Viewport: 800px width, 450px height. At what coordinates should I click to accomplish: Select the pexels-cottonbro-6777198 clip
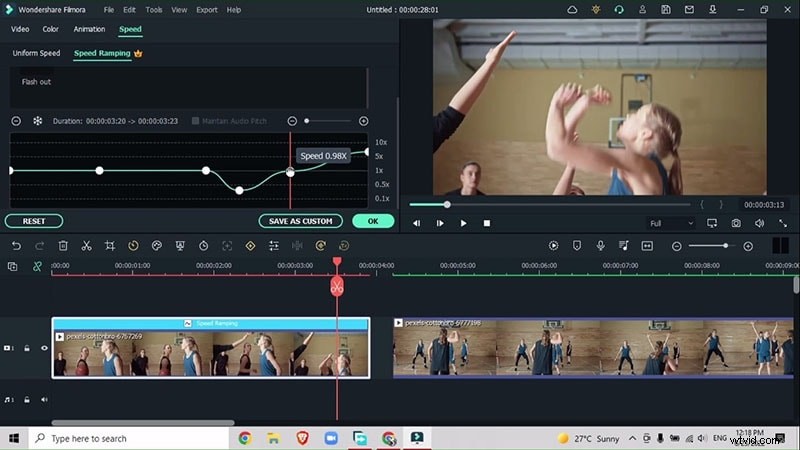pyautogui.click(x=593, y=348)
